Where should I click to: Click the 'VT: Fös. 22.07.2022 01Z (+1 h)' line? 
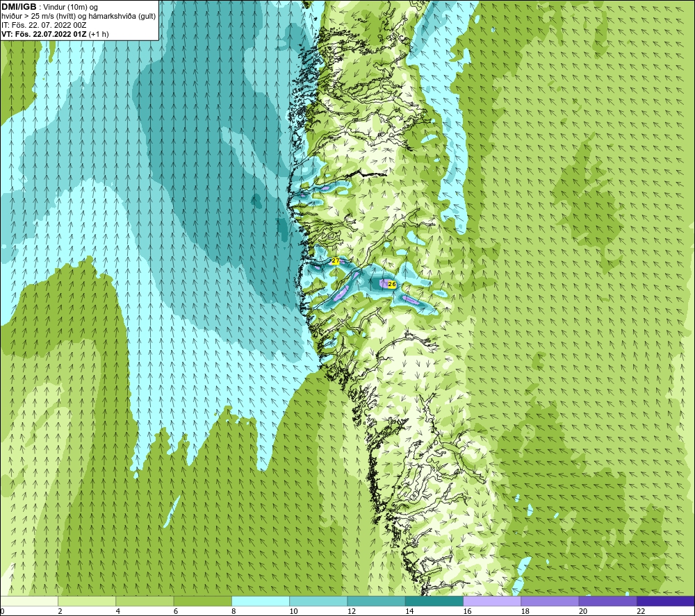click(55, 34)
